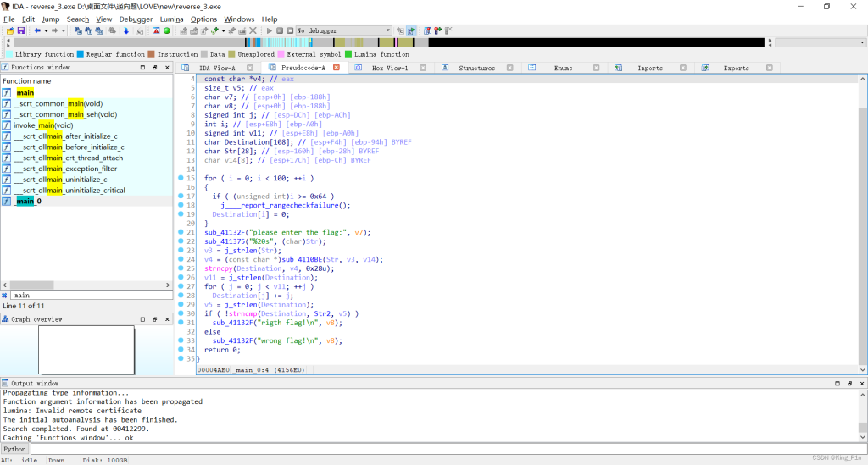This screenshot has height=465, width=868.
Task: Toggle breakpoint dot at line 15
Action: tap(181, 178)
